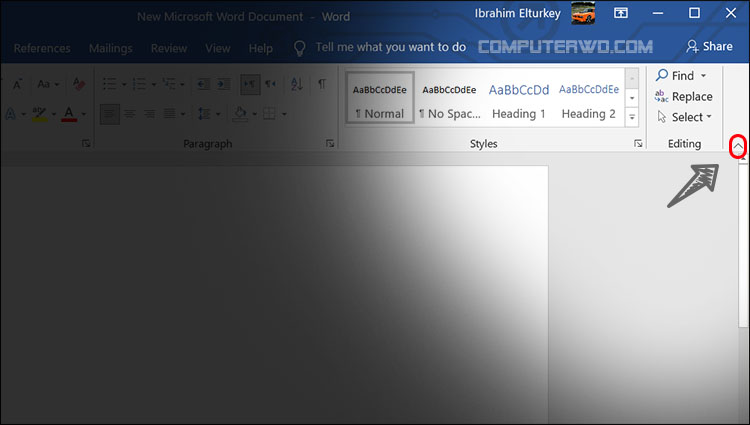Expand the Styles gallery More button
This screenshot has height=425, width=750.
coord(632,117)
